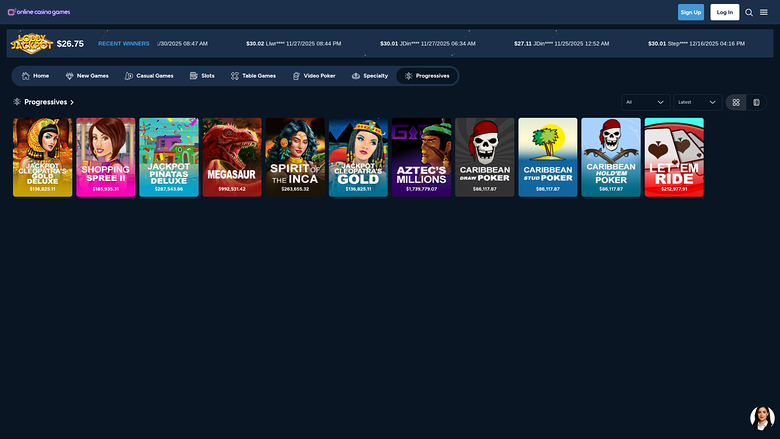Screen dimensions: 780x439
Task: Expand the Progressives heading chevron
Action: 72,102
